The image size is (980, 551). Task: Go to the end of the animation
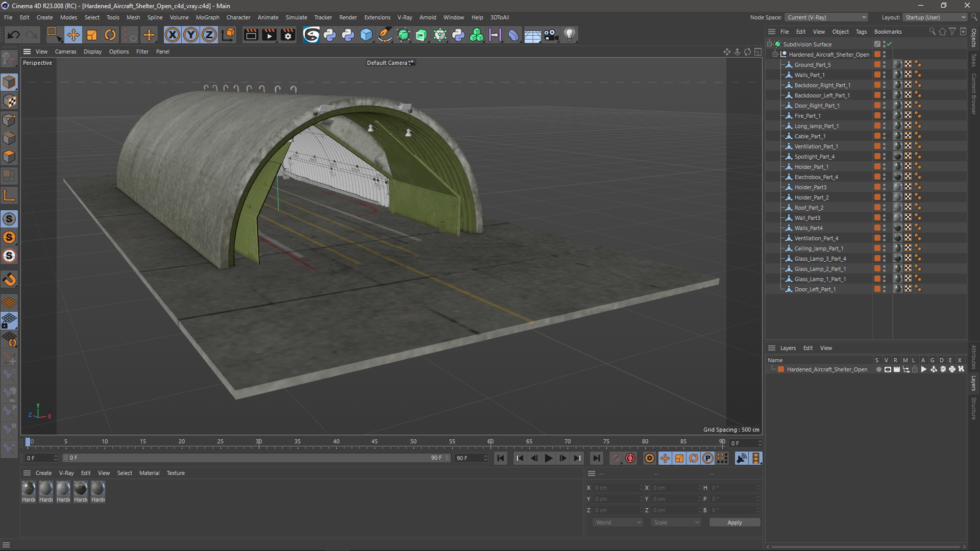point(596,458)
